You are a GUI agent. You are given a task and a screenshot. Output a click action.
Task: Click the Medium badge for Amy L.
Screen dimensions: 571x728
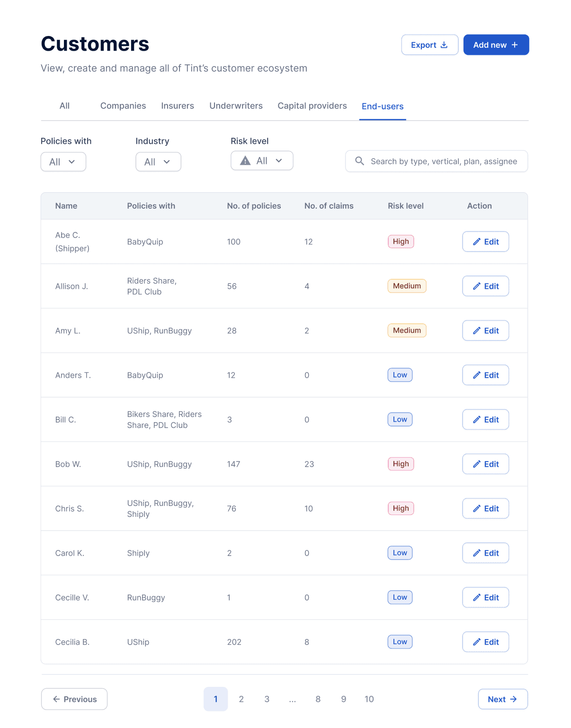407,330
